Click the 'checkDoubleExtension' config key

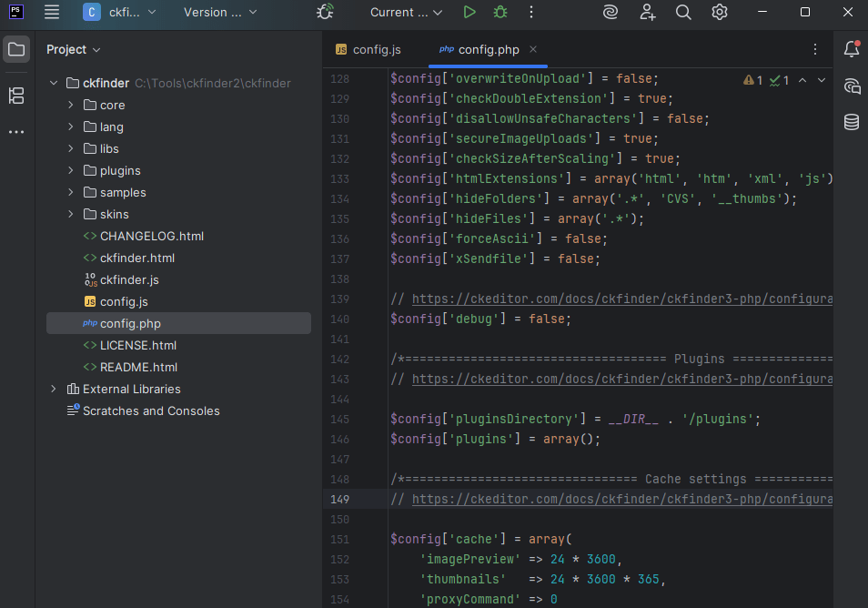[528, 98]
